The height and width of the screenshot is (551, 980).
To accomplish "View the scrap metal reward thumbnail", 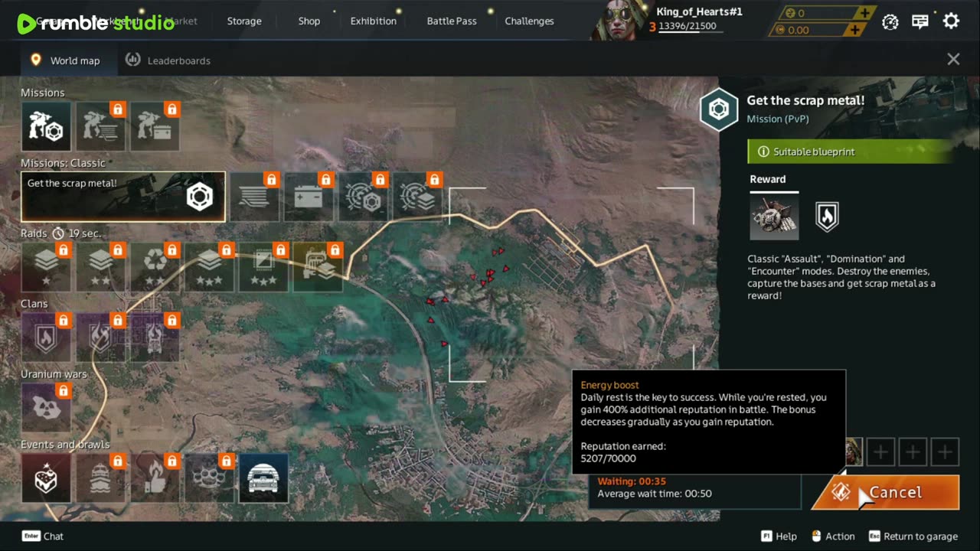I will tap(774, 217).
